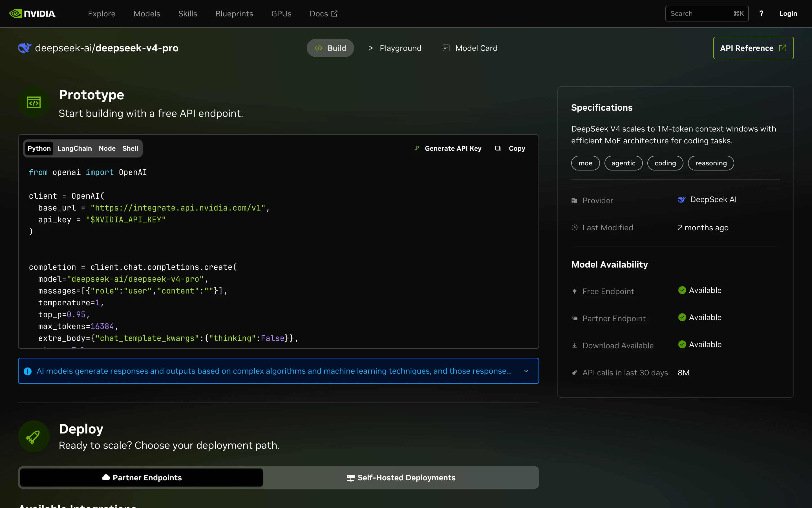This screenshot has height=508, width=812.
Task: Click the "2 months ago" value
Action: coord(703,227)
